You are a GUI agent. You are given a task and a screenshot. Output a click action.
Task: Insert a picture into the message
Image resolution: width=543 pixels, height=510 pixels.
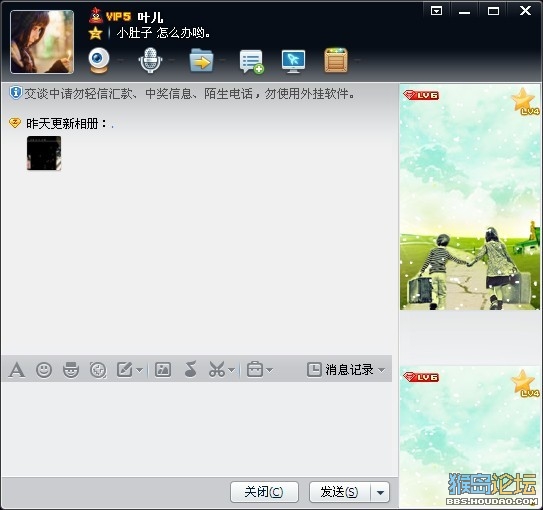[x=163, y=370]
